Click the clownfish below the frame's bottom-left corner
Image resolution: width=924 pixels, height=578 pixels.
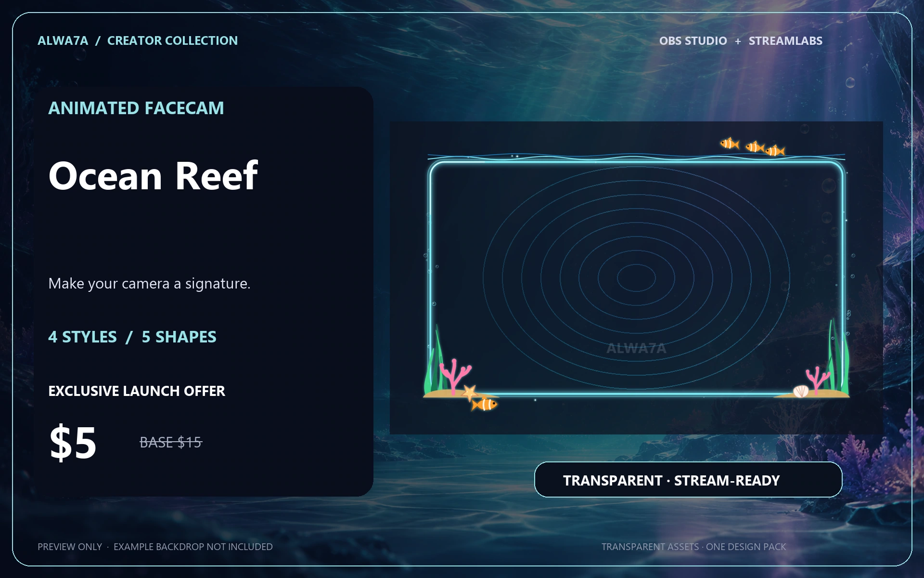(484, 404)
